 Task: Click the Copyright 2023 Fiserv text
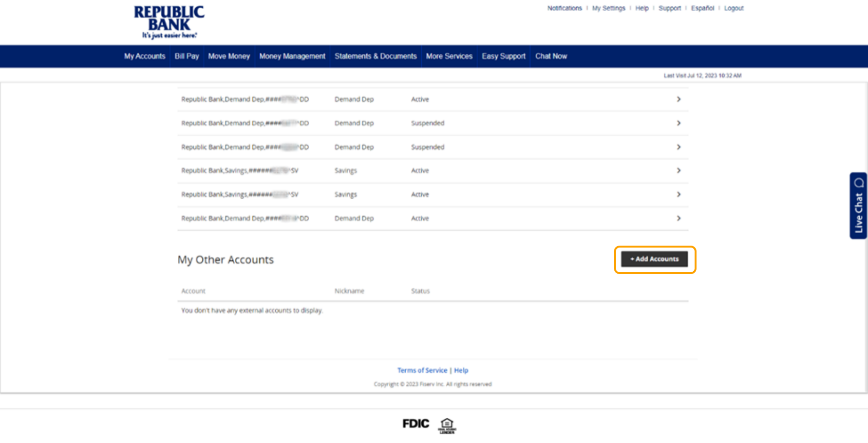point(433,384)
